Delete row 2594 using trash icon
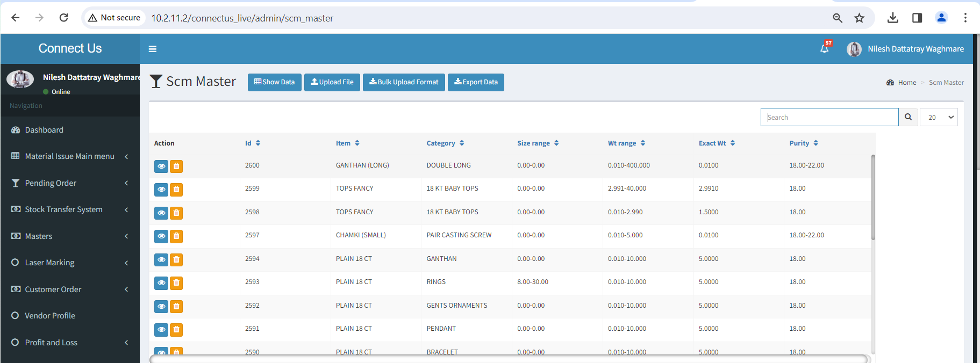980x363 pixels. tap(176, 260)
